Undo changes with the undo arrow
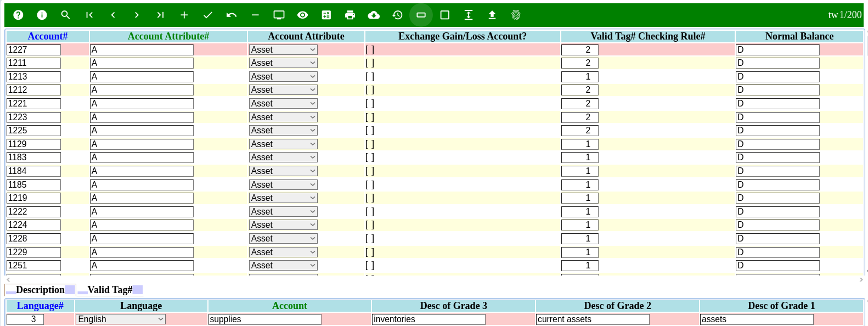Image resolution: width=868 pixels, height=326 pixels. point(232,15)
